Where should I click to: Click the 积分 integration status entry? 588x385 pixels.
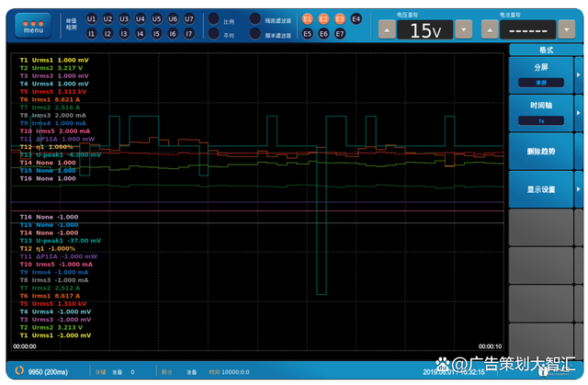click(167, 372)
